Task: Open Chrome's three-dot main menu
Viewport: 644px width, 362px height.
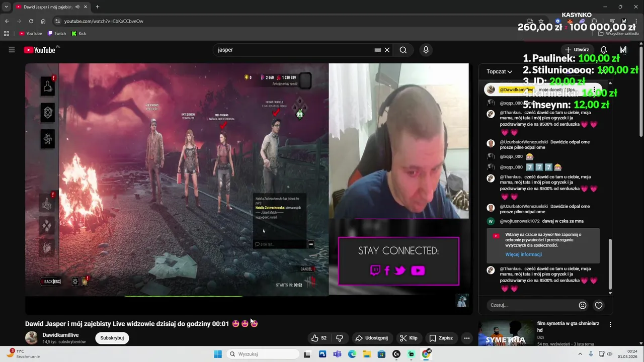Action: [636, 21]
